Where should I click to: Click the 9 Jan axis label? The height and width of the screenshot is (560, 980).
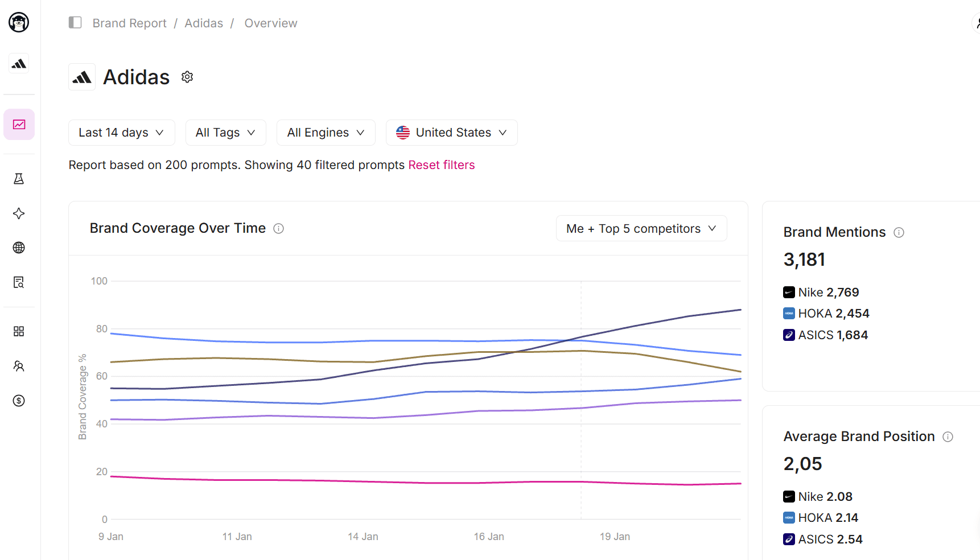click(111, 537)
